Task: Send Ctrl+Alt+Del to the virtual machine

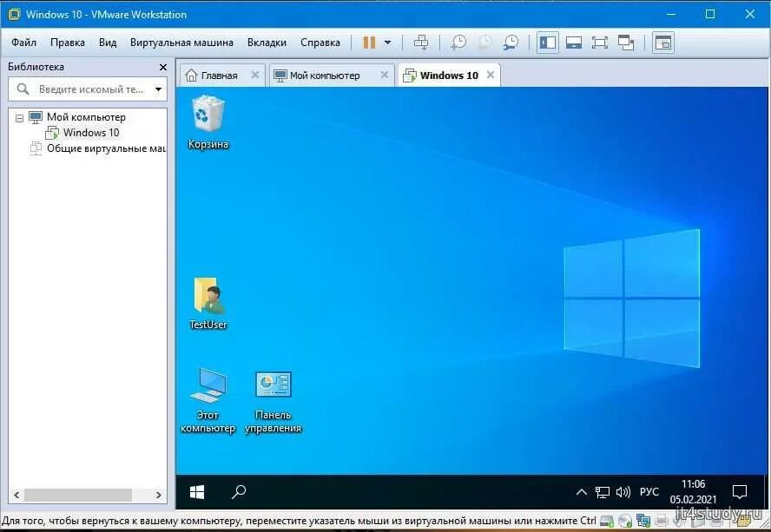Action: coord(421,43)
